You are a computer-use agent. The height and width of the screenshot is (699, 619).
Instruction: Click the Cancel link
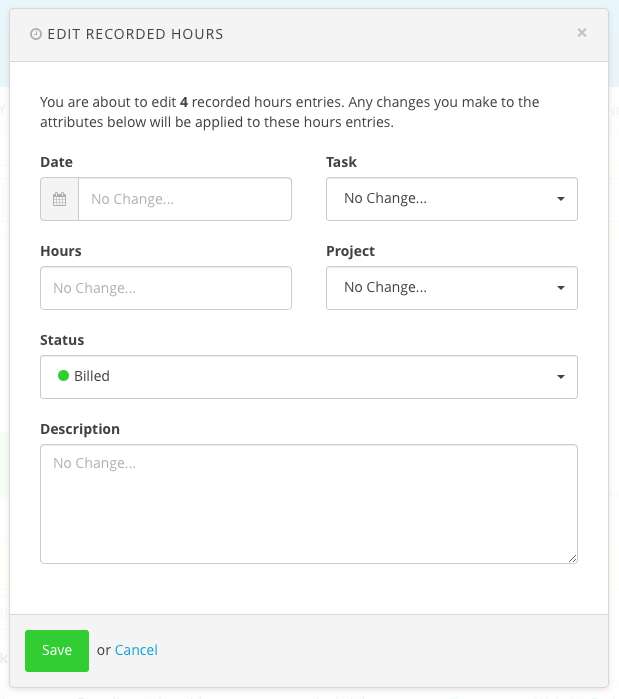136,650
